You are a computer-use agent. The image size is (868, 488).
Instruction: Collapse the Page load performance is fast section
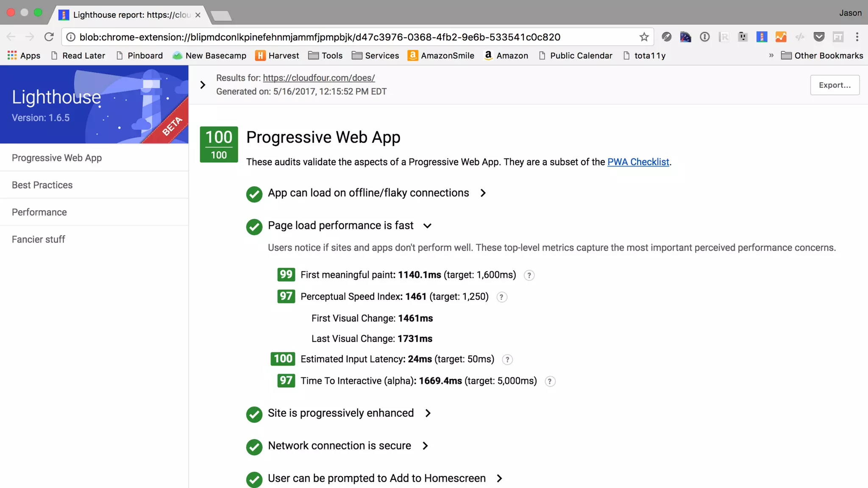427,226
